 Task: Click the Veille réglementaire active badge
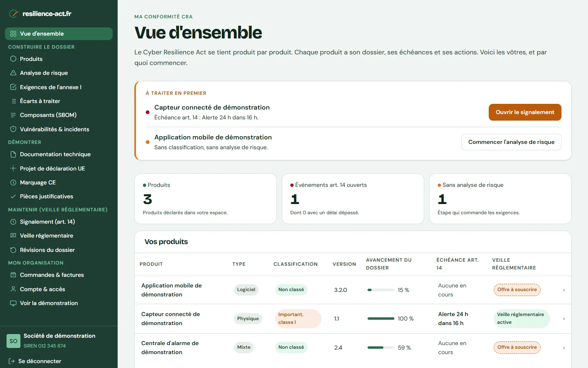(x=521, y=319)
